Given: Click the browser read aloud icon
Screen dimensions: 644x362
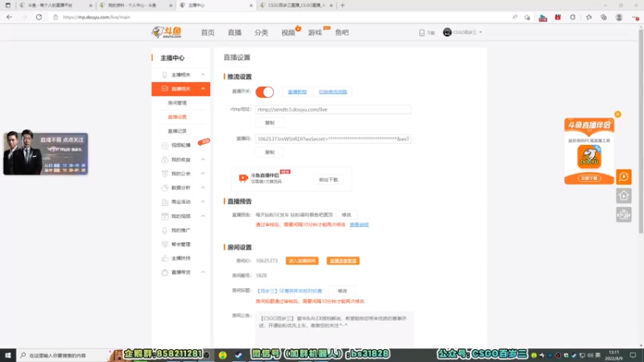Looking at the screenshot, I should tap(514, 17).
